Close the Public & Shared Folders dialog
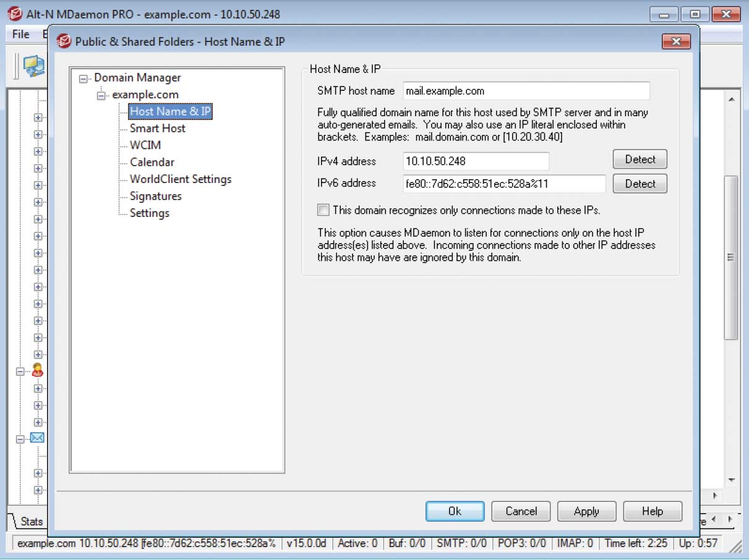Image resolution: width=749 pixels, height=560 pixels. [x=676, y=41]
